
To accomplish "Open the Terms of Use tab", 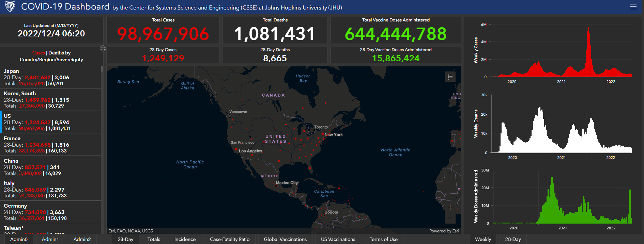I will pyautogui.click(x=383, y=239).
